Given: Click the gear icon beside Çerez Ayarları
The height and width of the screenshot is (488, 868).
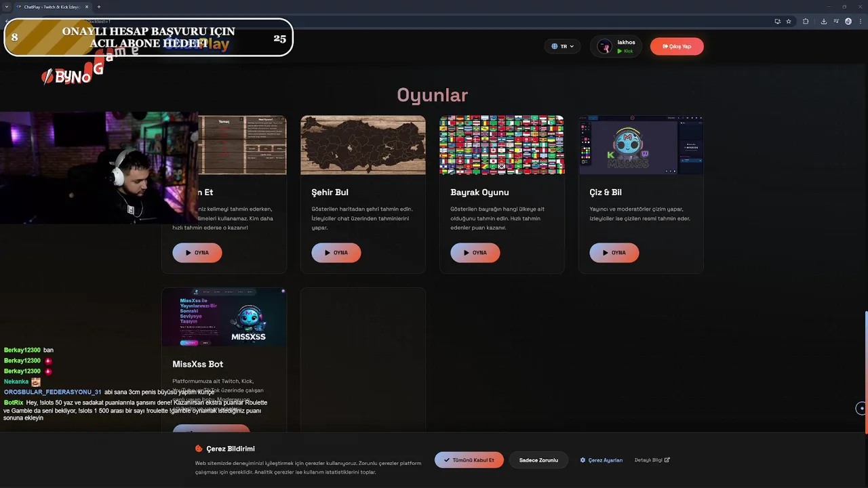Looking at the screenshot, I should 583,460.
